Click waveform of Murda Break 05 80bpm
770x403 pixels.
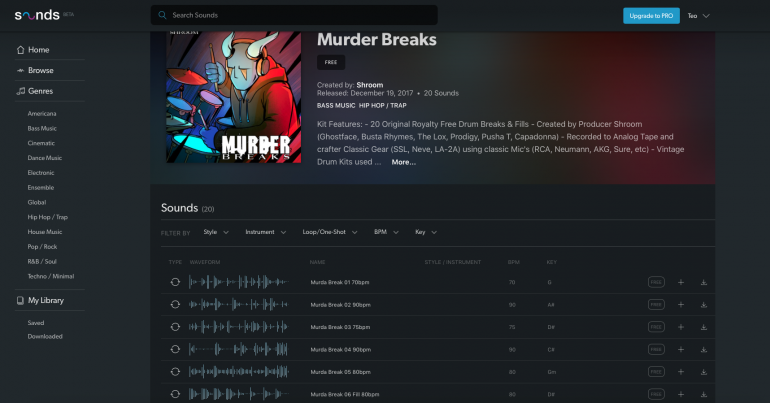tap(239, 372)
